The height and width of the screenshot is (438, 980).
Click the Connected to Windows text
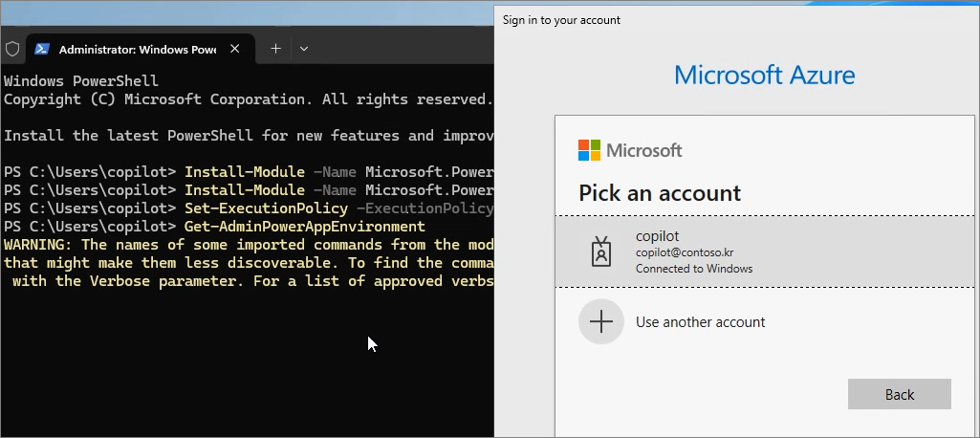(694, 269)
